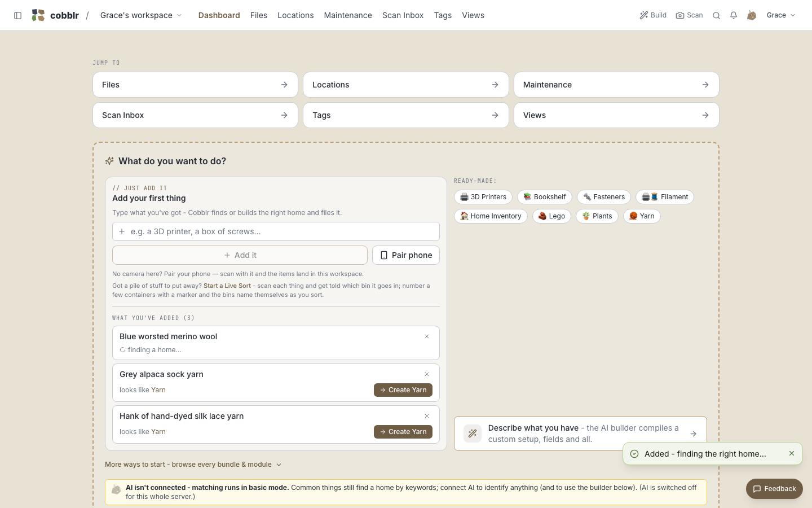Remove Grey alpaca sock yarn item
The height and width of the screenshot is (508, 812).
coord(427,374)
